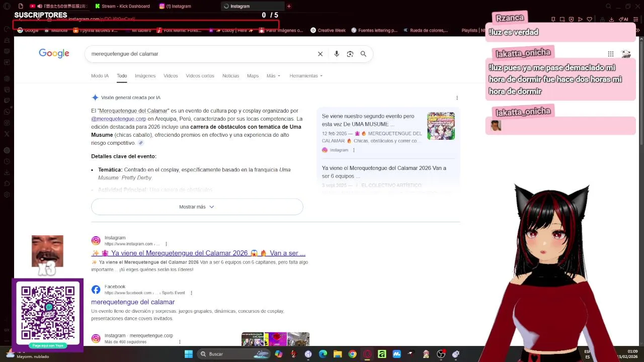The image size is (644, 362).
Task: Open the ad blocker shield icon
Action: pos(571,19)
